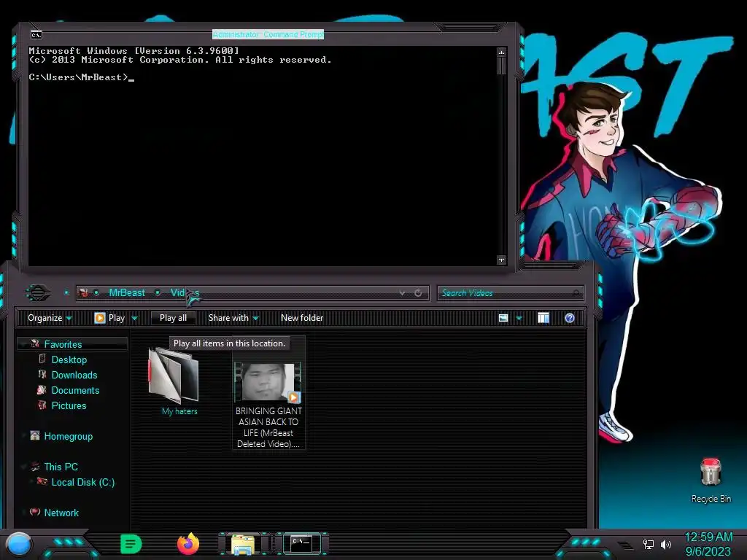Click the date 9/6/2023 in taskbar
Screen dimensions: 747x560
pos(708,551)
